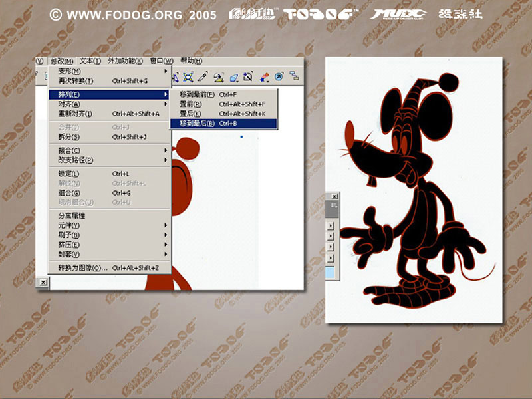Choose 转换为图像(O)... menu entry
Screen dimensions: 532x399
point(109,268)
